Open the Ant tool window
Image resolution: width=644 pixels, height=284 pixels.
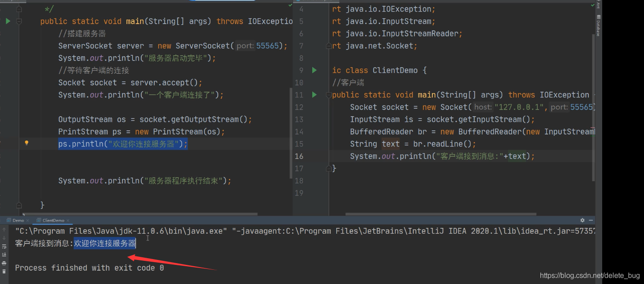click(x=598, y=4)
